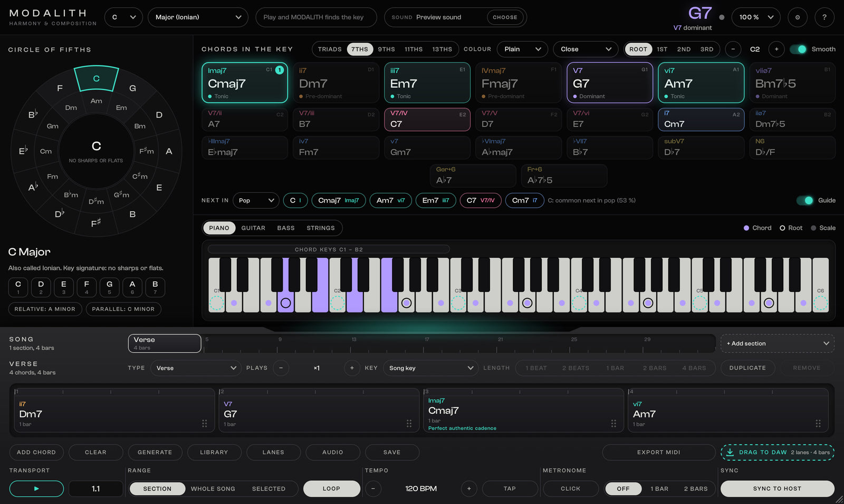Decrease tempo with minus button
The image size is (844, 504).
point(373,489)
